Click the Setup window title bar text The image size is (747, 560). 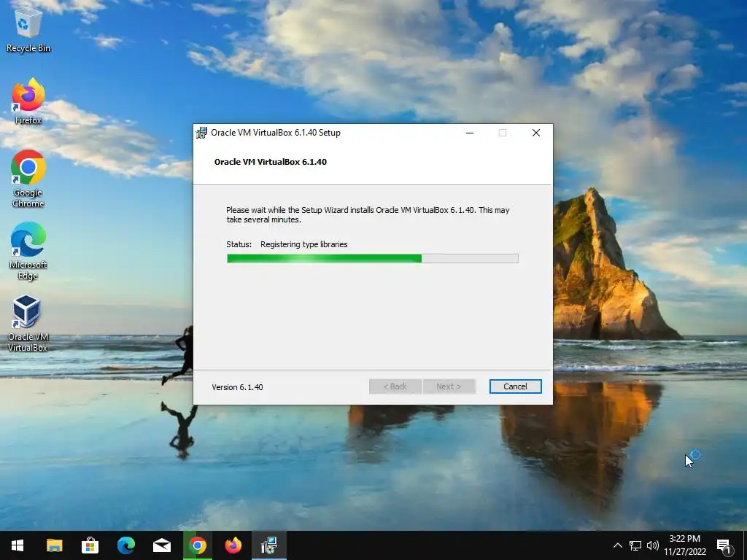[275, 133]
